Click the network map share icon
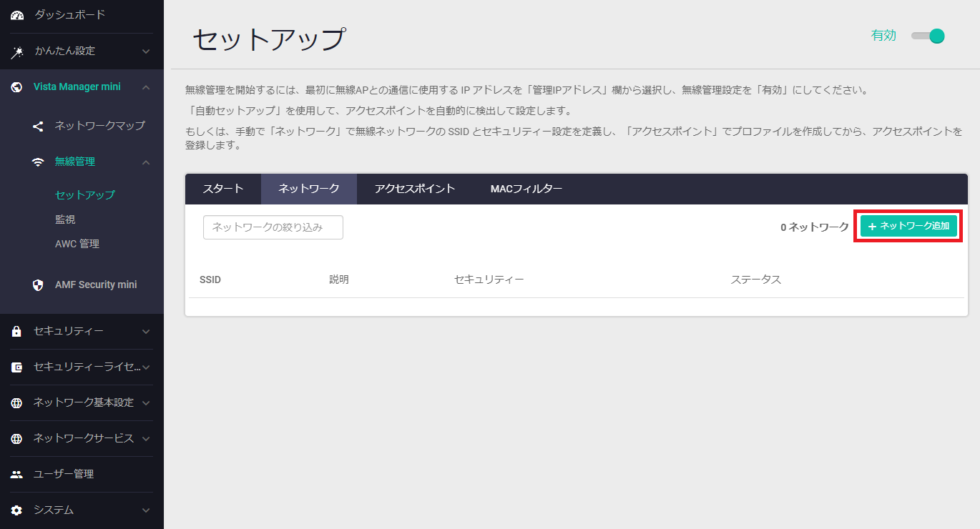980x529 pixels. 39,126
